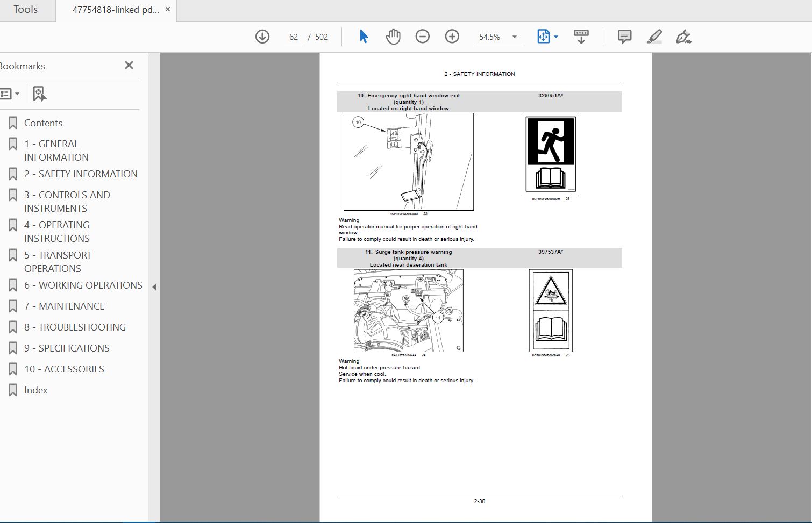812x523 pixels.
Task: Click part number 329051A*
Action: point(551,96)
